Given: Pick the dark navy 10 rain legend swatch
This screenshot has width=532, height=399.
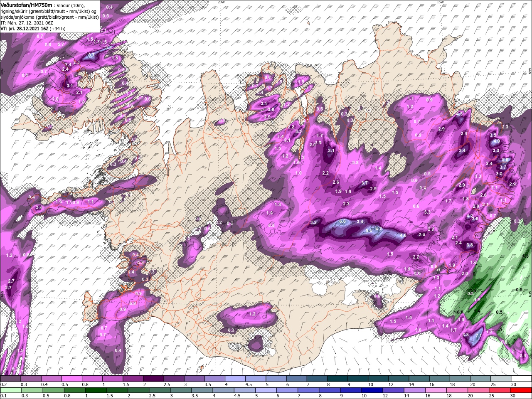Looking at the screenshot, I should click(x=372, y=390).
